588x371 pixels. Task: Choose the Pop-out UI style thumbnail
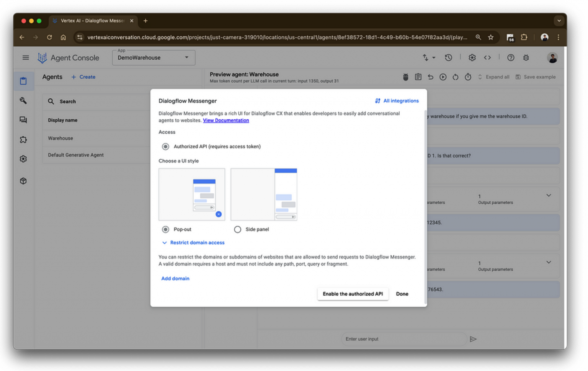192,194
